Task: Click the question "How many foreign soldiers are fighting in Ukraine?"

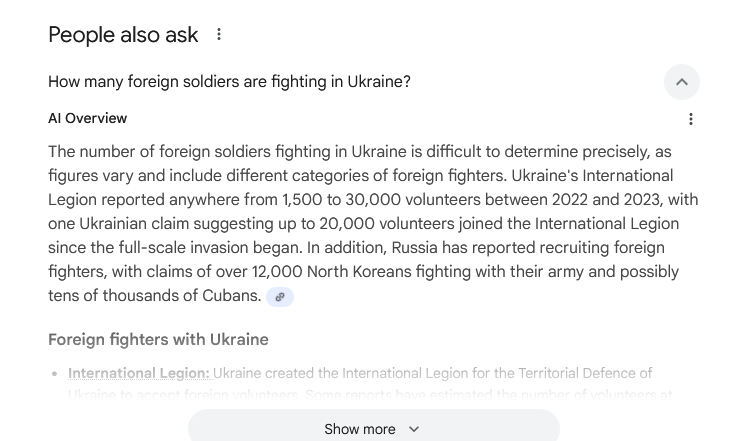Action: (229, 82)
